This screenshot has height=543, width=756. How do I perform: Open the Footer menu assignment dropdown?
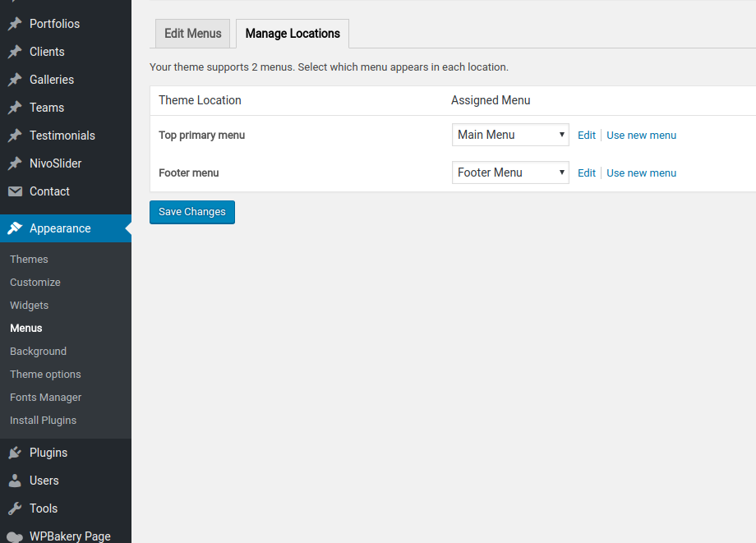(509, 173)
